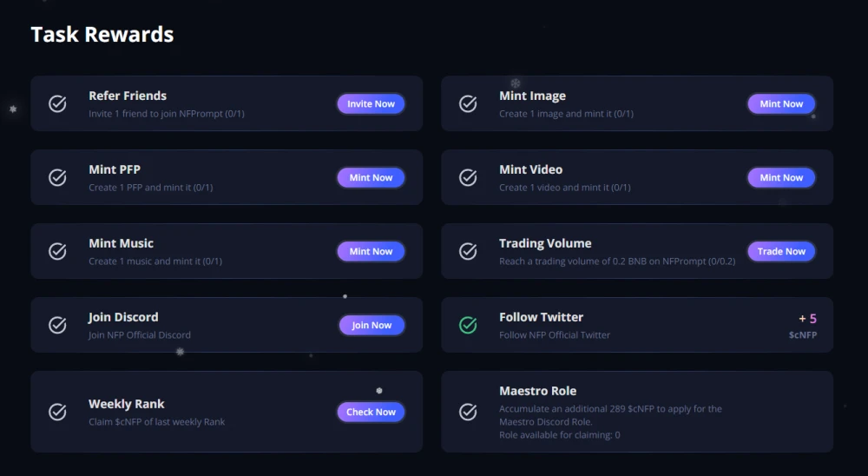Click the Trade Now button
Image resolution: width=868 pixels, height=476 pixels.
pos(781,251)
